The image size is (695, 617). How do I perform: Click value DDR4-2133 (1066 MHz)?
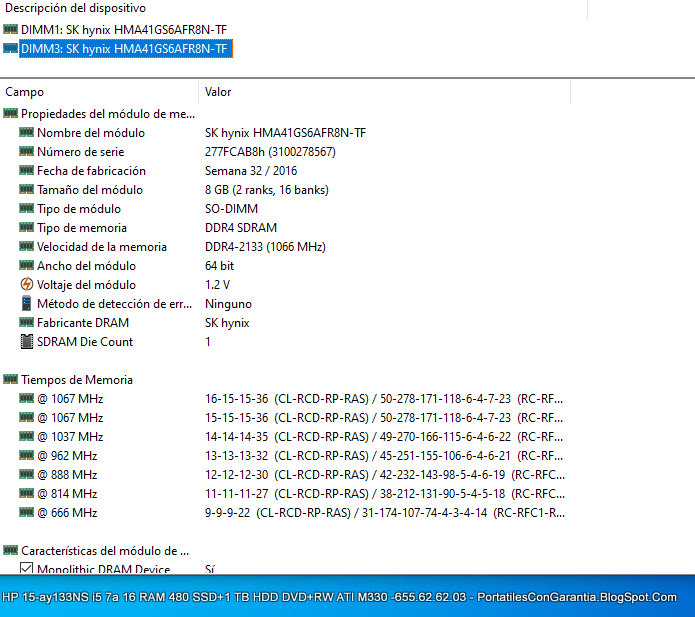pos(265,247)
